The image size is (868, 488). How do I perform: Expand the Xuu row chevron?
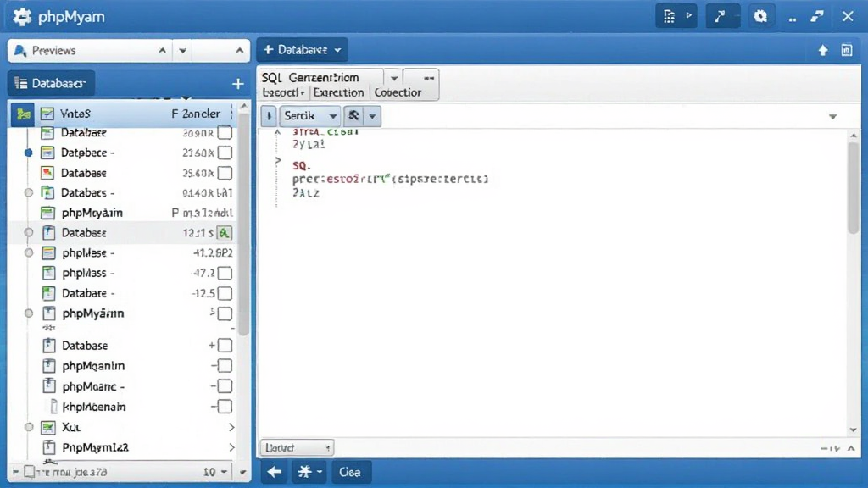tap(231, 427)
